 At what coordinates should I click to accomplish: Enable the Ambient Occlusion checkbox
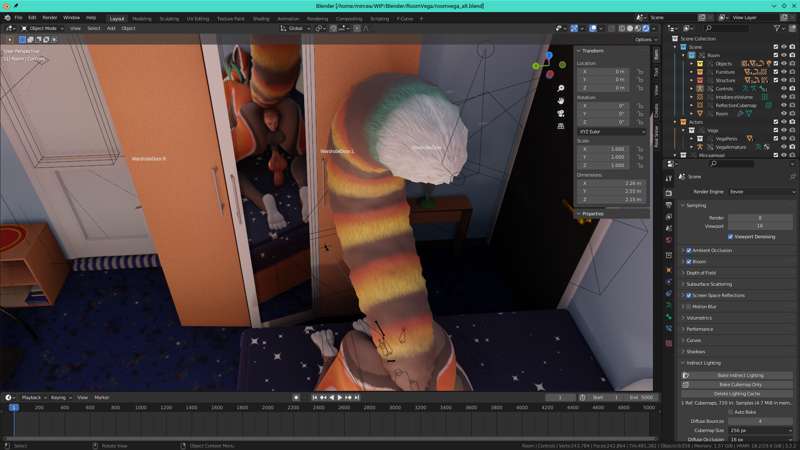point(689,250)
